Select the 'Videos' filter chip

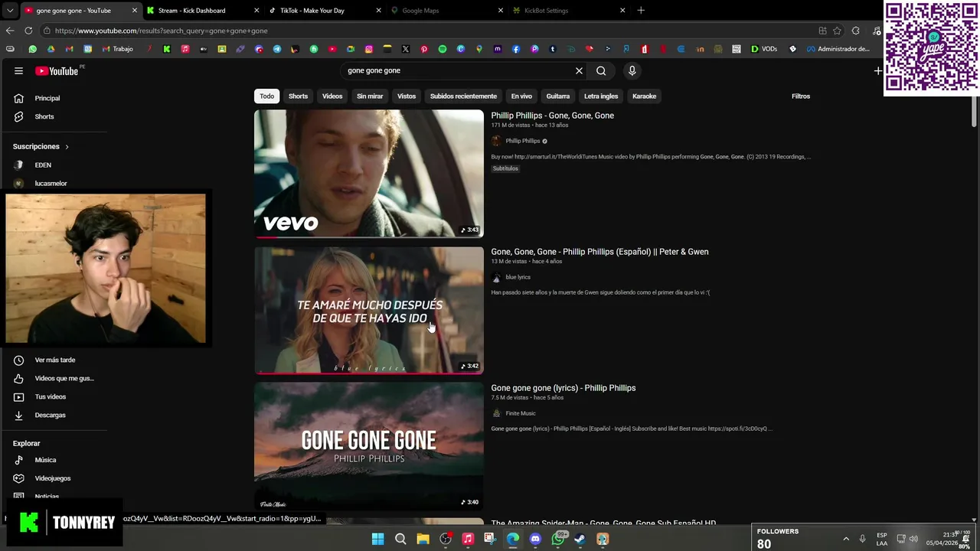[x=332, y=96]
